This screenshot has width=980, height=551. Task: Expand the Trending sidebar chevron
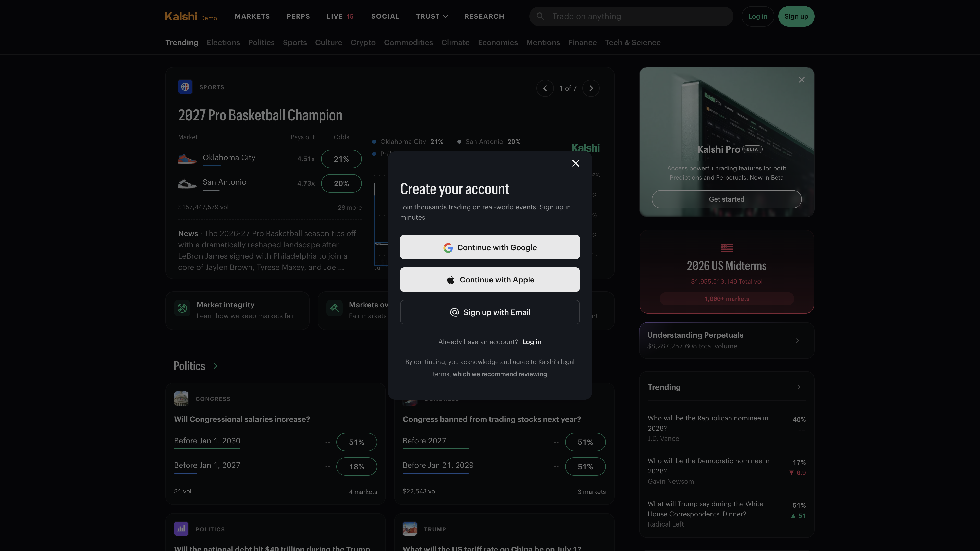click(x=799, y=387)
